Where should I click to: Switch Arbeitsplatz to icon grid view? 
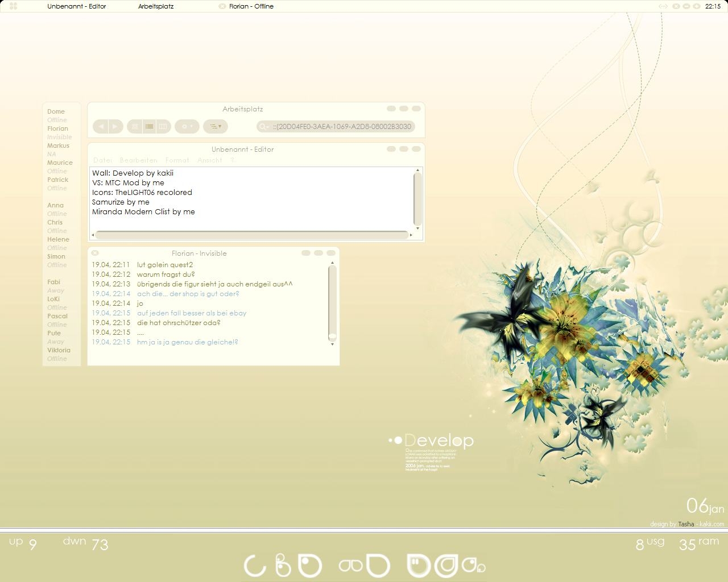135,126
